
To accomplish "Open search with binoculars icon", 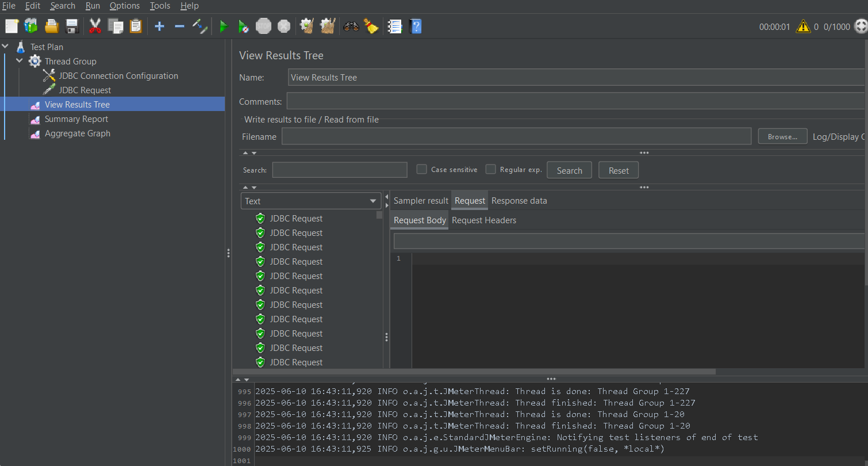I will (351, 26).
